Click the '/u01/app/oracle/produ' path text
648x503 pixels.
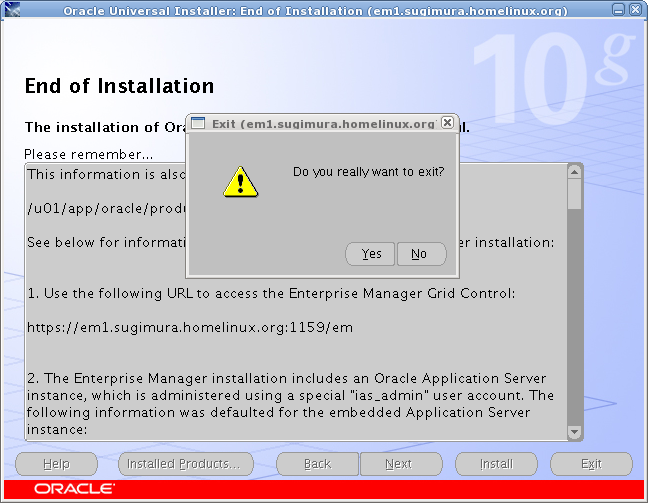[107, 208]
